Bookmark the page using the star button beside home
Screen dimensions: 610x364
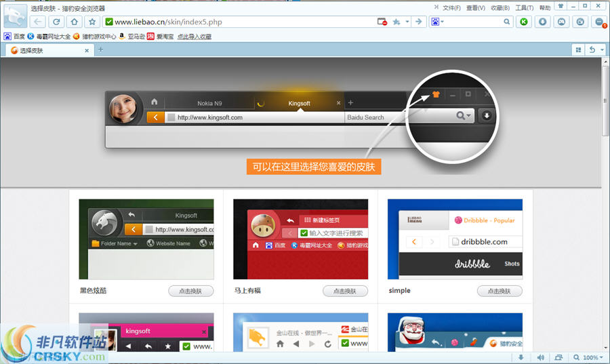(92, 22)
